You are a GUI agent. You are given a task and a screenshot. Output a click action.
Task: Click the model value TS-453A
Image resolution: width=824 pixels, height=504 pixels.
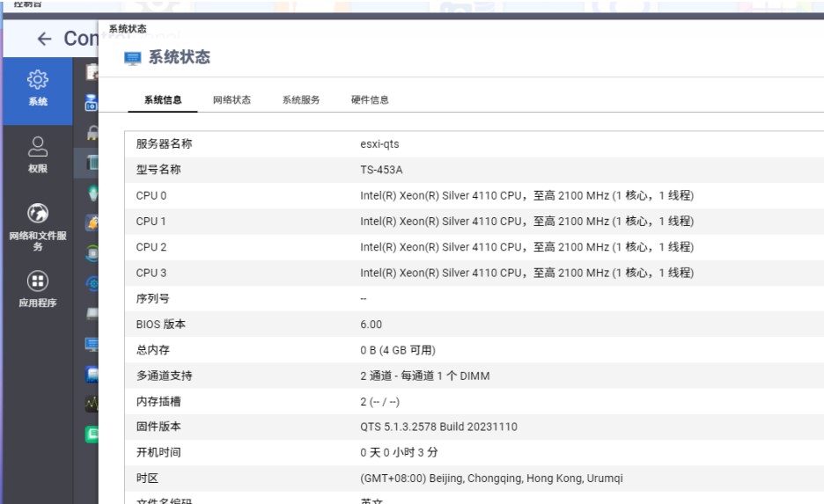(381, 170)
